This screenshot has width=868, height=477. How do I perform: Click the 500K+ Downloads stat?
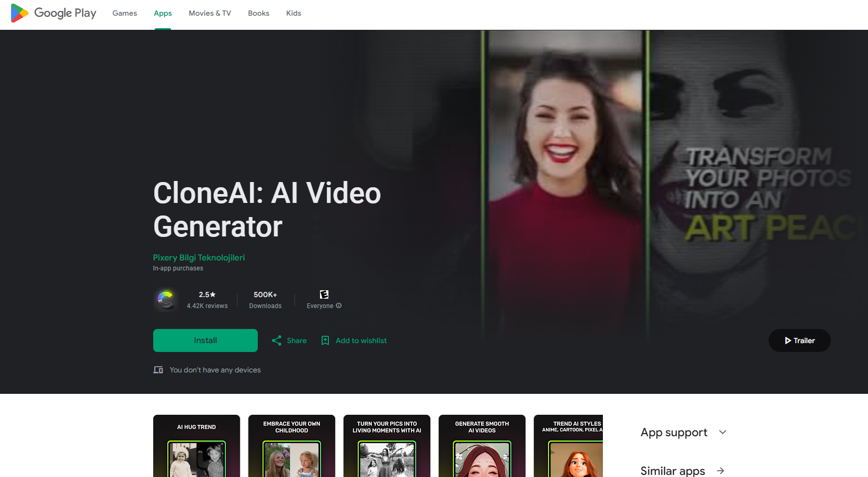click(265, 300)
